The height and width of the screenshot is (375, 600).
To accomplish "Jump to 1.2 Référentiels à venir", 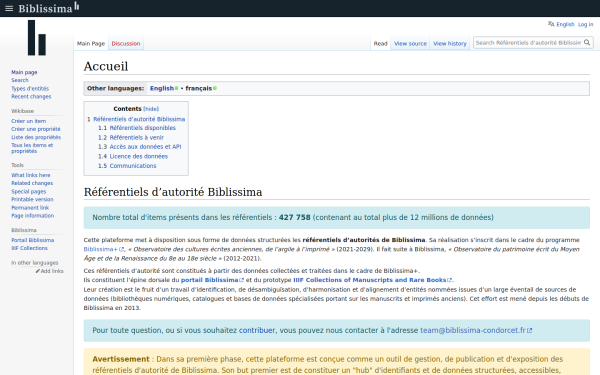I will click(137, 137).
